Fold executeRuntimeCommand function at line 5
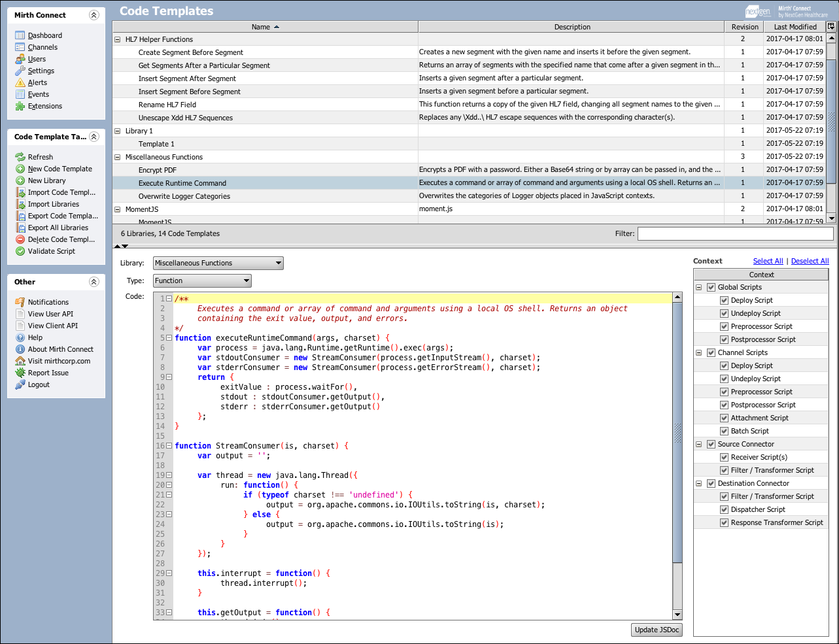This screenshot has width=839, height=644. [x=169, y=338]
